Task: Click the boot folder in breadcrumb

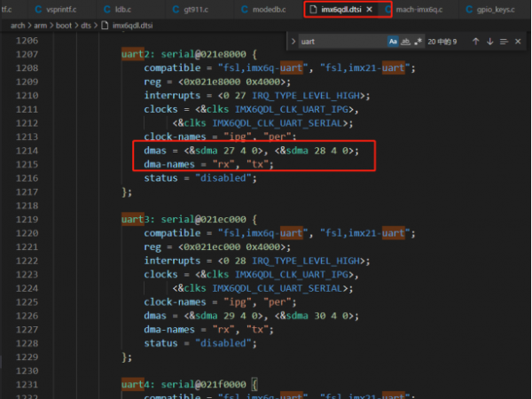Action: pyautogui.click(x=66, y=26)
